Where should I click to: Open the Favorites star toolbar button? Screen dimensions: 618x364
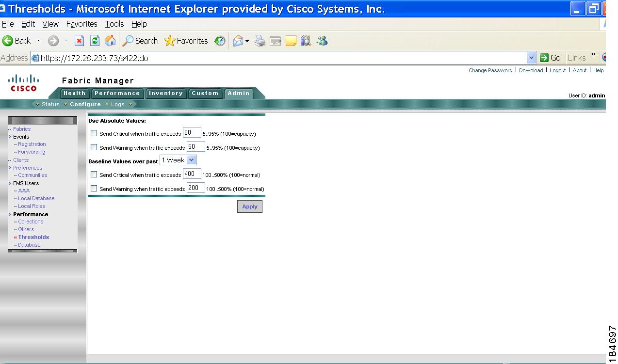(x=186, y=41)
